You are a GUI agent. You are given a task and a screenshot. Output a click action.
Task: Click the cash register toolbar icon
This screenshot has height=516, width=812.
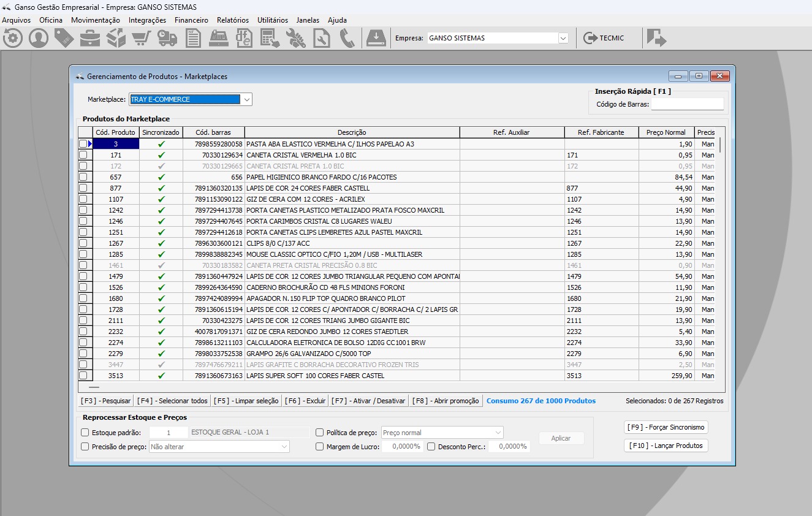coord(219,38)
